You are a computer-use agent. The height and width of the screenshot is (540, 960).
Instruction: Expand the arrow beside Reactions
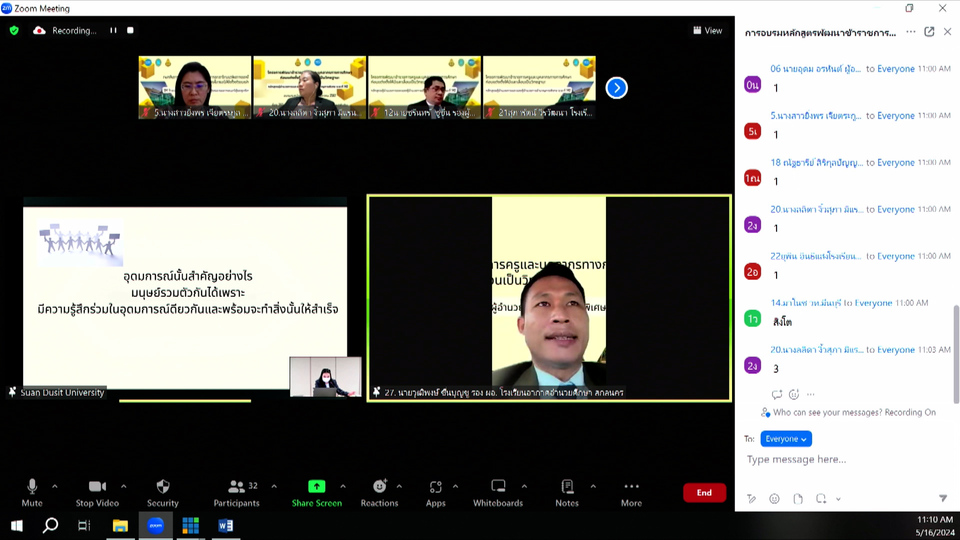coord(399,487)
